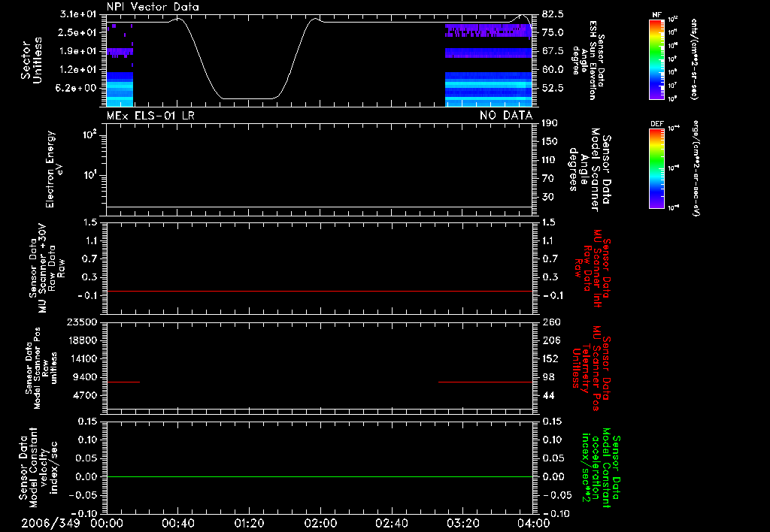Image resolution: width=770 pixels, height=532 pixels.
Task: Click the 'MU Scanner +30V Raw Data' axis label
Action: (47, 269)
